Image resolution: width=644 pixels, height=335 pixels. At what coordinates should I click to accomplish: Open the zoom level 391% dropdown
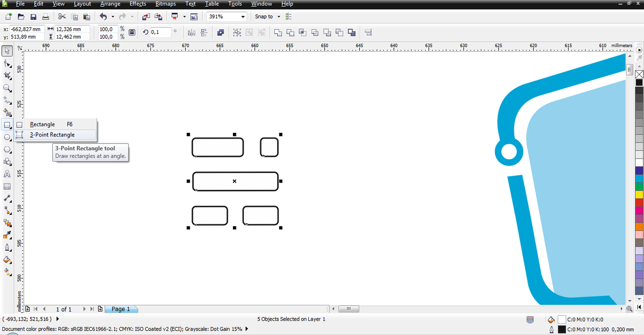pos(243,17)
